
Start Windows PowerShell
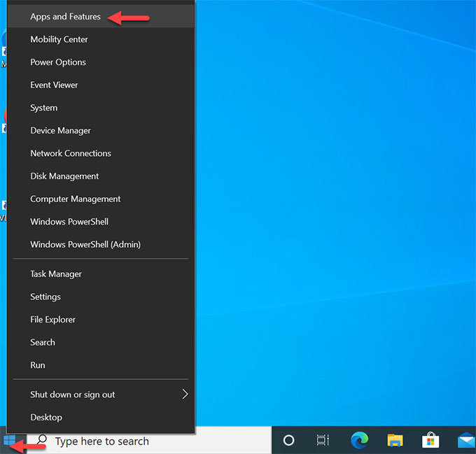click(x=101, y=222)
